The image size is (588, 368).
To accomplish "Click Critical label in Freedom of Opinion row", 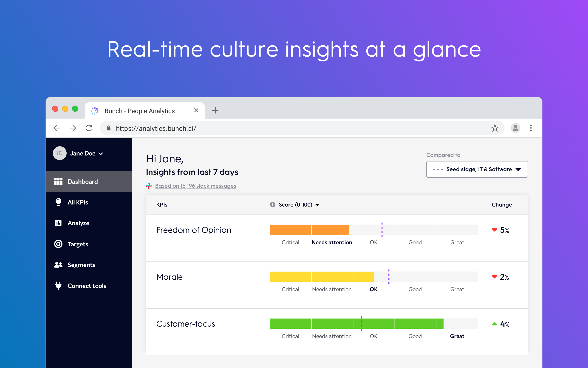I will pyautogui.click(x=290, y=242).
